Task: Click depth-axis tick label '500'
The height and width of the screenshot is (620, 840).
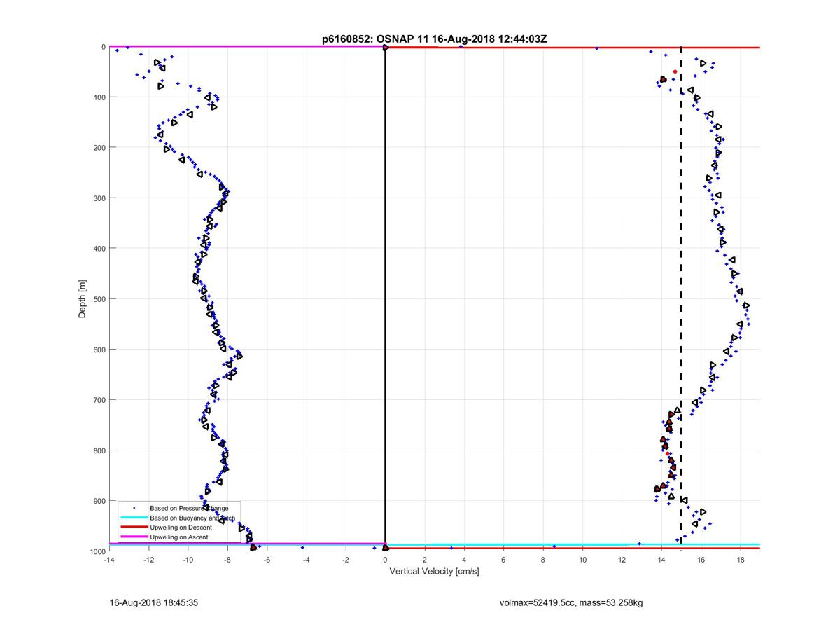Action: 99,298
